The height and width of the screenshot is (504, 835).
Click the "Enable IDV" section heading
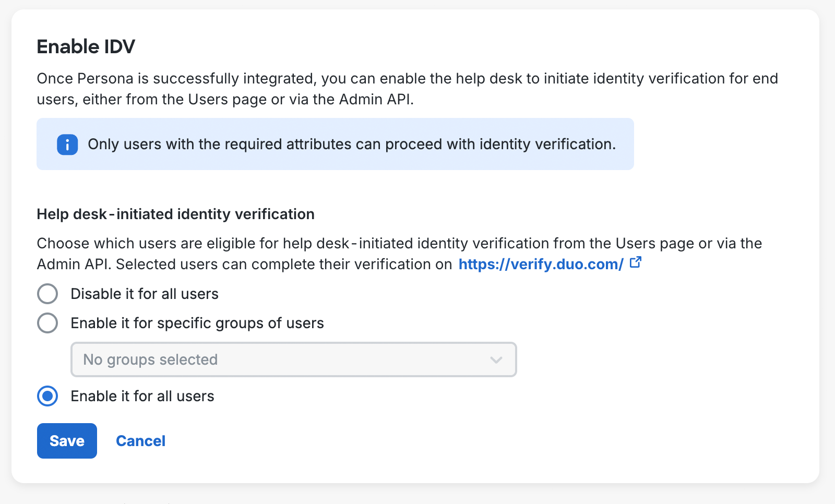coord(86,46)
